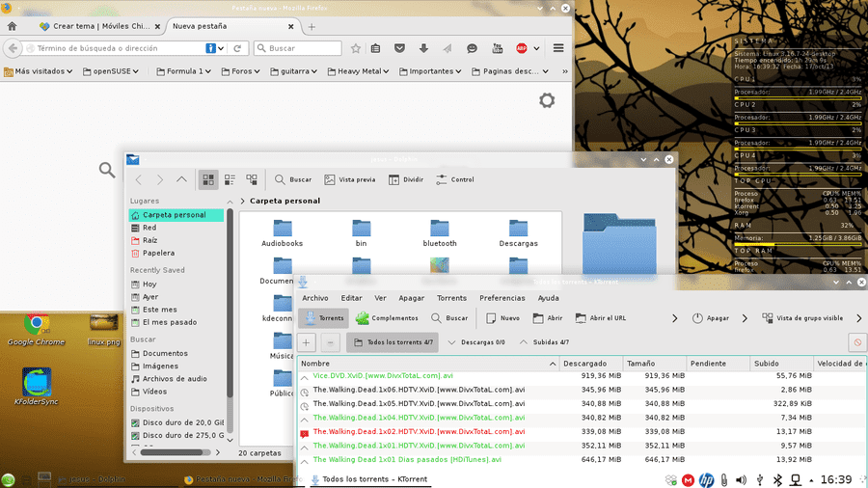Open Google Chrome desktop icon
868x488 pixels.
coord(37,330)
